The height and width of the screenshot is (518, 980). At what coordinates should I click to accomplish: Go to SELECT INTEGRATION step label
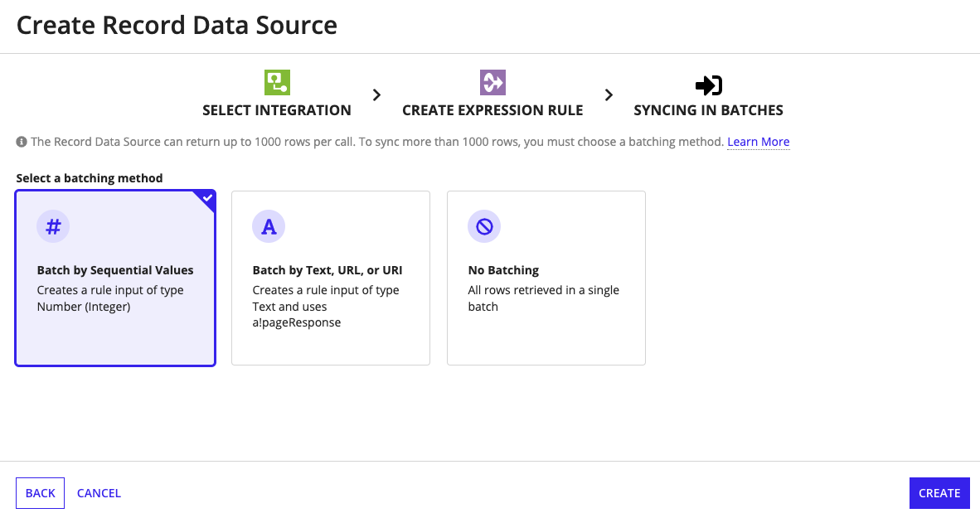(x=277, y=110)
